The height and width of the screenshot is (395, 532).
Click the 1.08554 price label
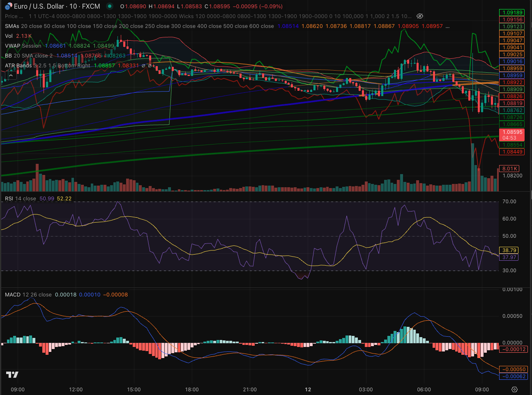click(x=511, y=145)
